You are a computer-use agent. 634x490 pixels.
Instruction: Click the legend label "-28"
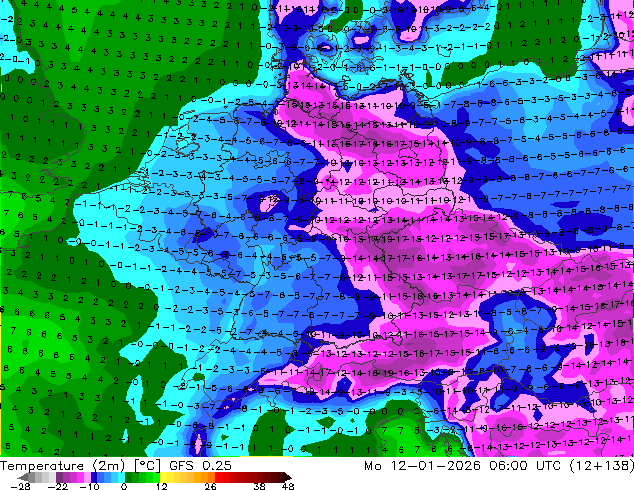point(19,486)
